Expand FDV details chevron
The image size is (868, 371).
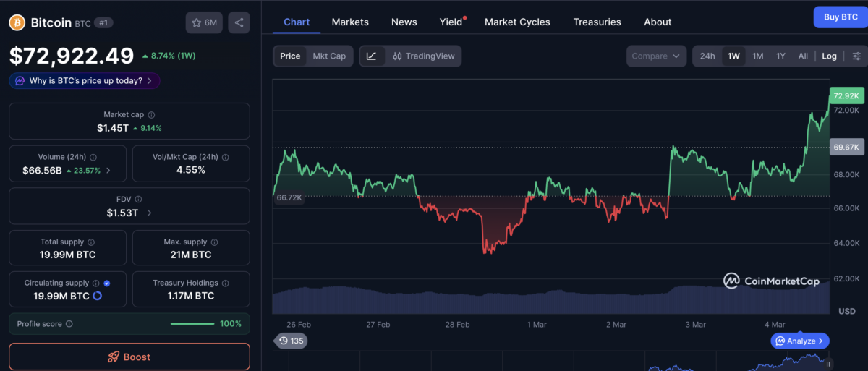point(149,213)
